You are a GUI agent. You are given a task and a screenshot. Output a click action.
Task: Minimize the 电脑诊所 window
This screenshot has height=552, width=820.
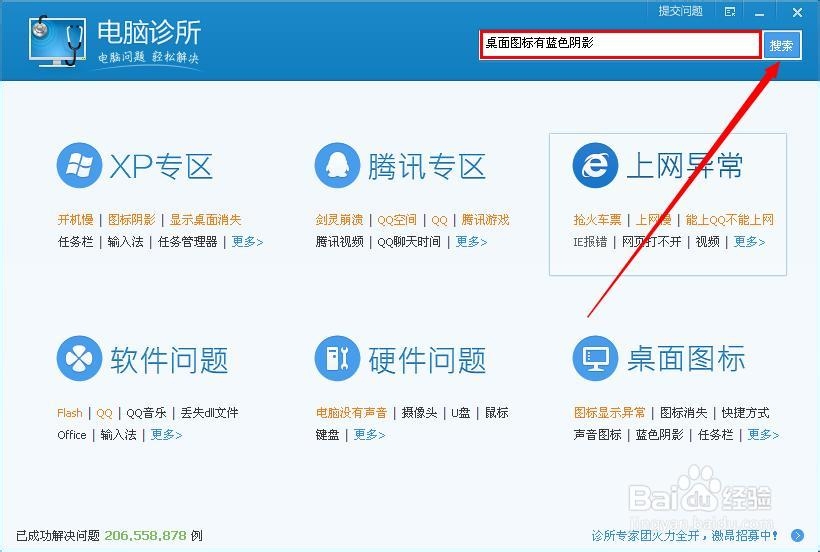click(760, 13)
